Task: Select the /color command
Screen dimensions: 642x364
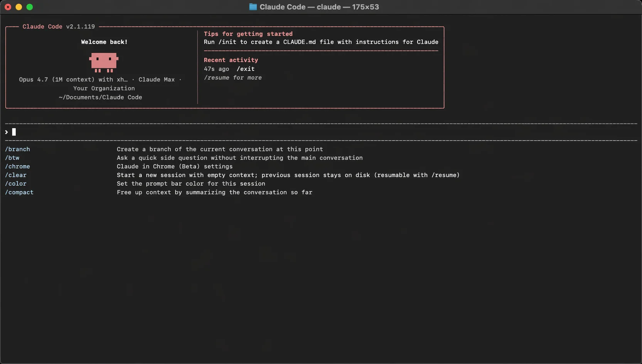Action: click(16, 184)
